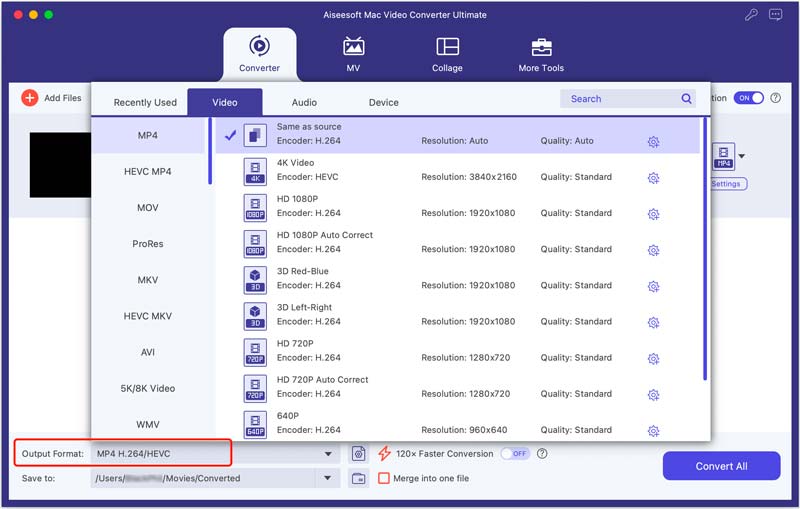Viewport: 800px width, 509px height.
Task: Open settings gear for 640P preset
Action: tap(653, 431)
